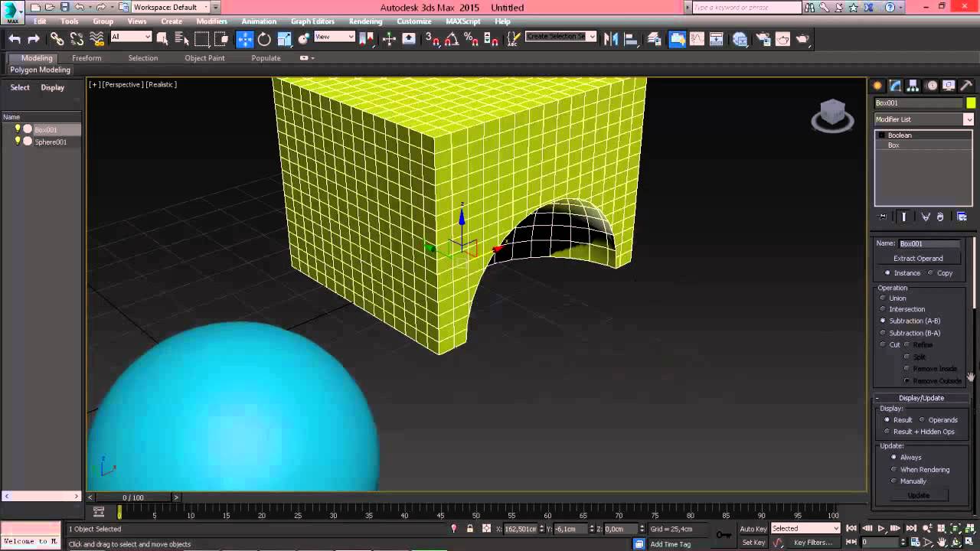Toggle Window/Crossing selection mode
This screenshot has height=551, width=980.
click(221, 39)
